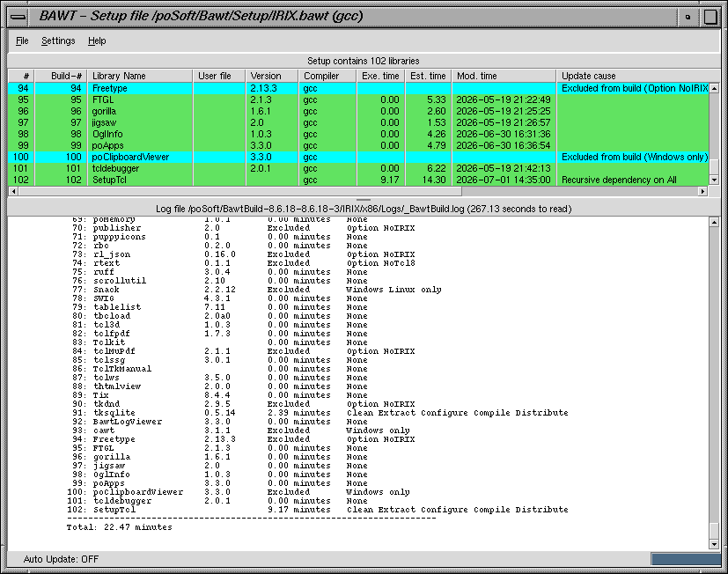
Task: Click 'Excluded from build (Windows only)' cell
Action: pos(635,157)
